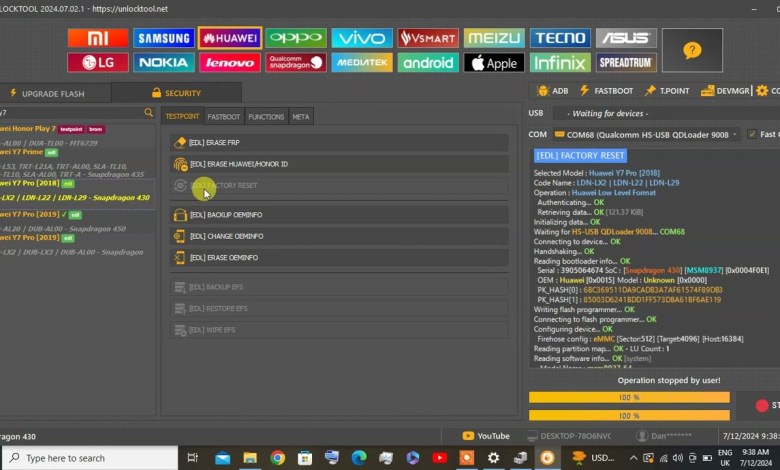Click the Windows taskbar search box
This screenshot has height=470, width=780.
[x=90, y=458]
